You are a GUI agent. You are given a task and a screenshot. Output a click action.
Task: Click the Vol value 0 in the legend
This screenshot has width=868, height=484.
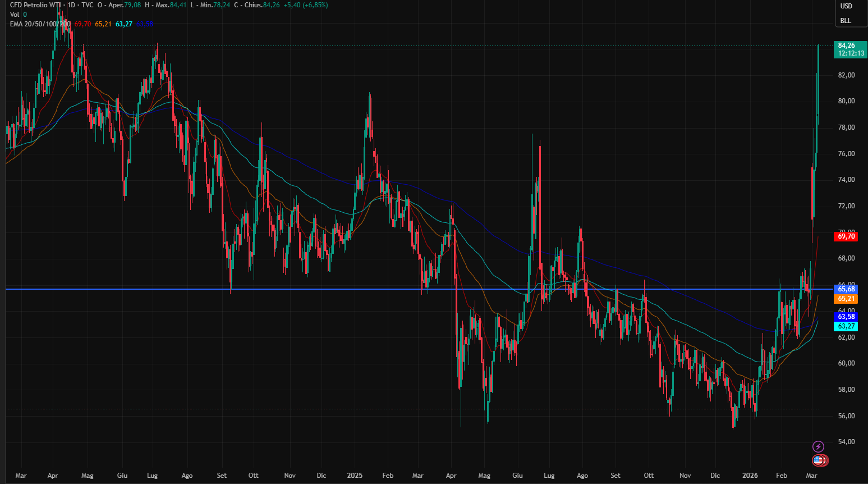coord(25,15)
